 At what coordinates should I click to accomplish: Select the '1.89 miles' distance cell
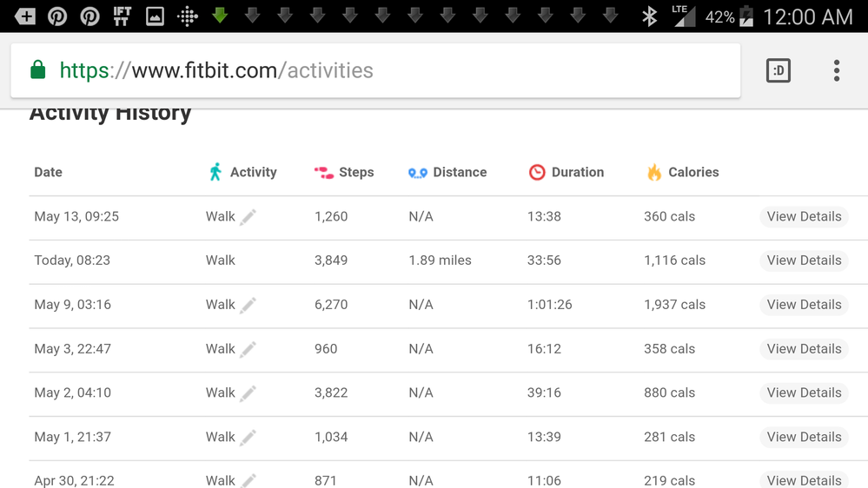point(441,260)
